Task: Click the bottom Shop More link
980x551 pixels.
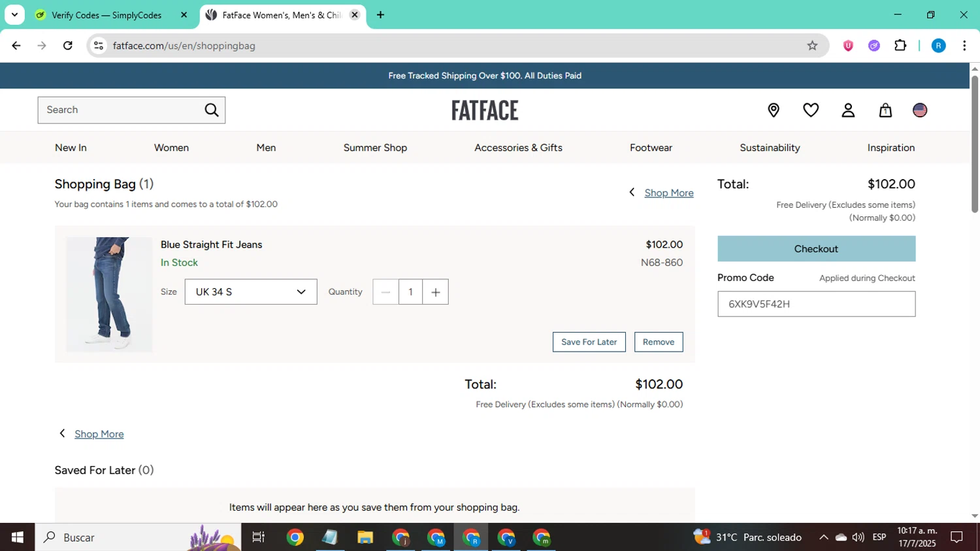Action: coord(99,434)
